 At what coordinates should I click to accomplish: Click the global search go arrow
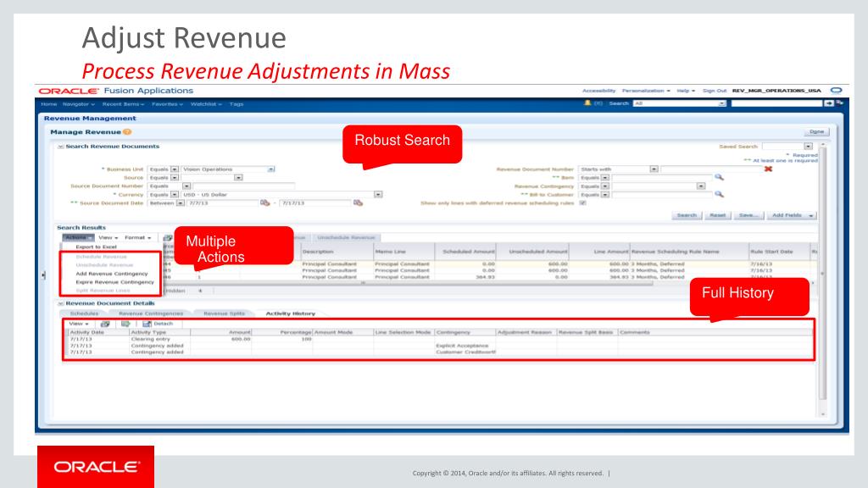(x=829, y=103)
